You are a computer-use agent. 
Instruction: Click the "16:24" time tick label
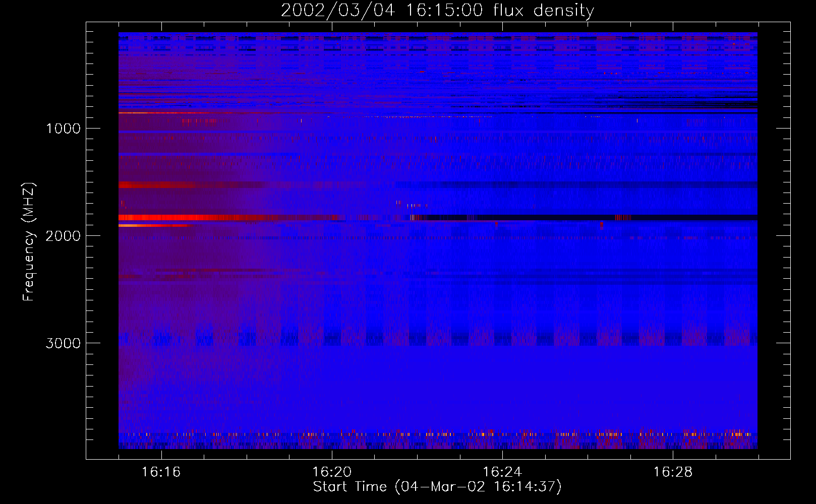tap(502, 472)
